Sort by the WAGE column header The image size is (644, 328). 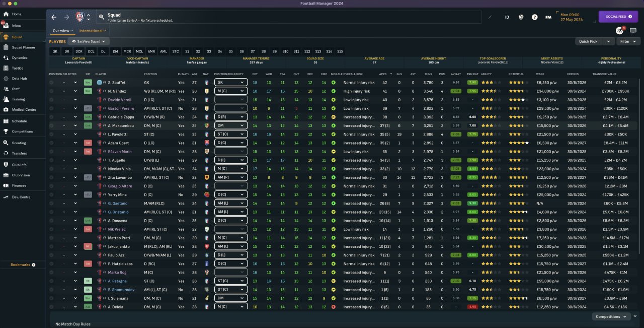point(541,74)
